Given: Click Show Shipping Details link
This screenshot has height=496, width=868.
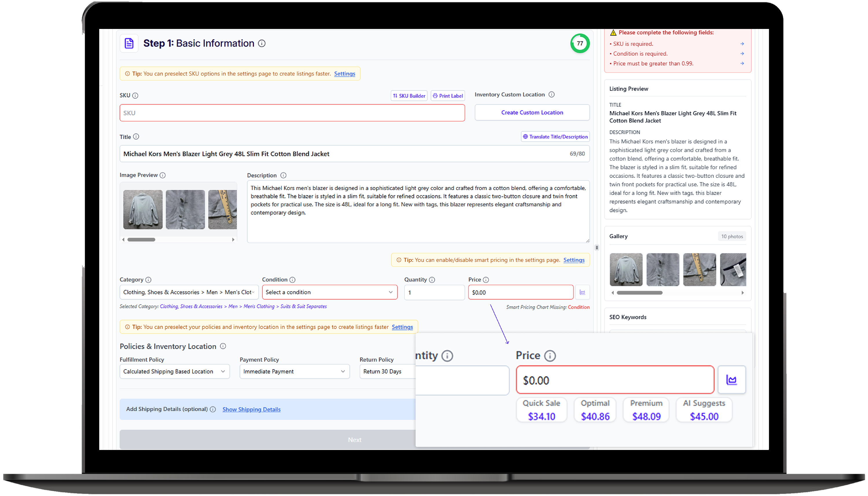Looking at the screenshot, I should (251, 409).
